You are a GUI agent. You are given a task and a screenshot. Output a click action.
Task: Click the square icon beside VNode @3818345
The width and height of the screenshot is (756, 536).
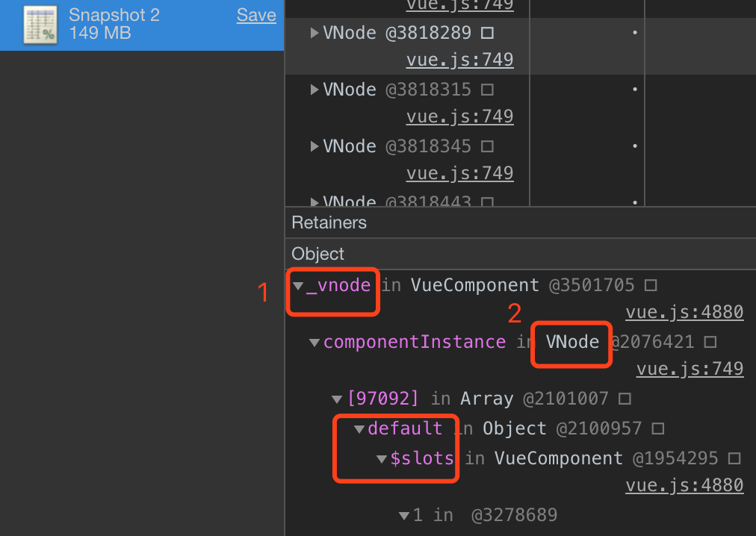click(x=488, y=146)
